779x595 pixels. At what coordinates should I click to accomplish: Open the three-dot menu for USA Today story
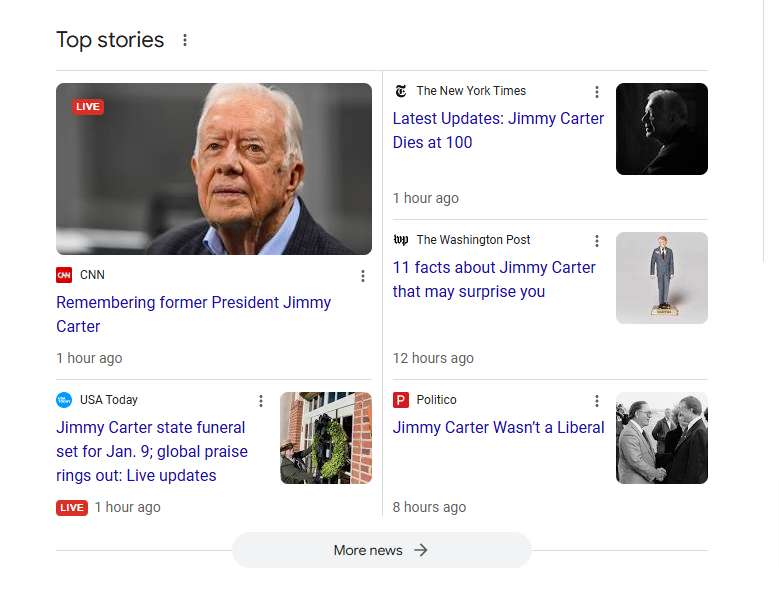(261, 401)
